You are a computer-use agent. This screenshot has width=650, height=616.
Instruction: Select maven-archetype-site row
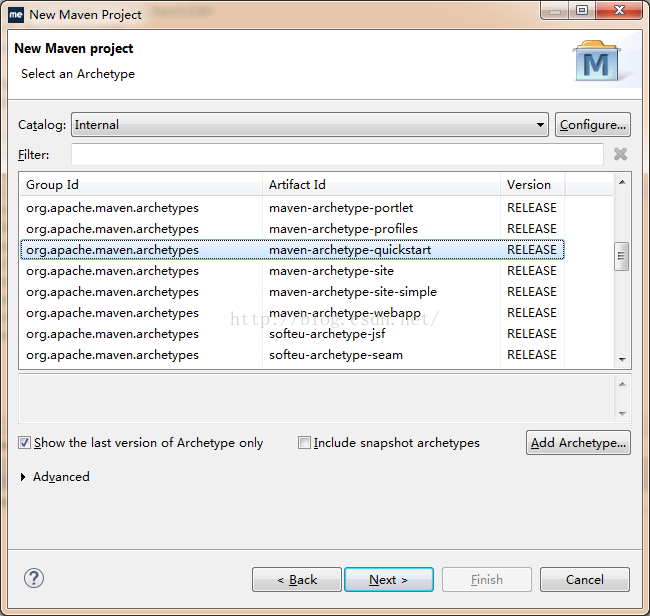(x=292, y=271)
